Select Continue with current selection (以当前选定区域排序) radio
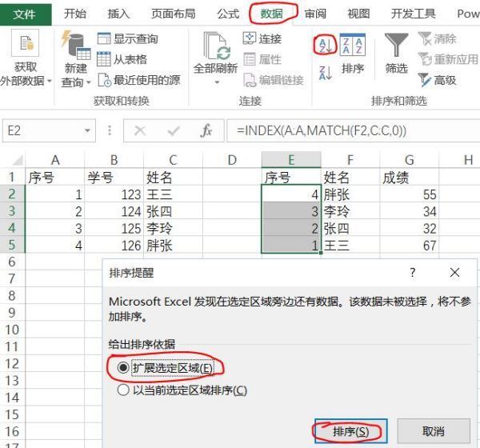The height and width of the screenshot is (448, 480). [123, 390]
